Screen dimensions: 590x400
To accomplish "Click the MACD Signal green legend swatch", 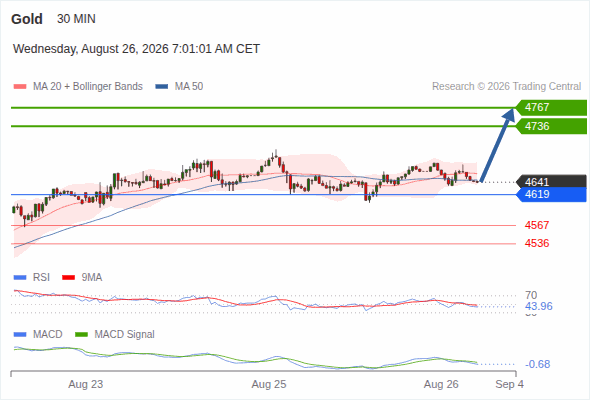I will click(x=82, y=335).
